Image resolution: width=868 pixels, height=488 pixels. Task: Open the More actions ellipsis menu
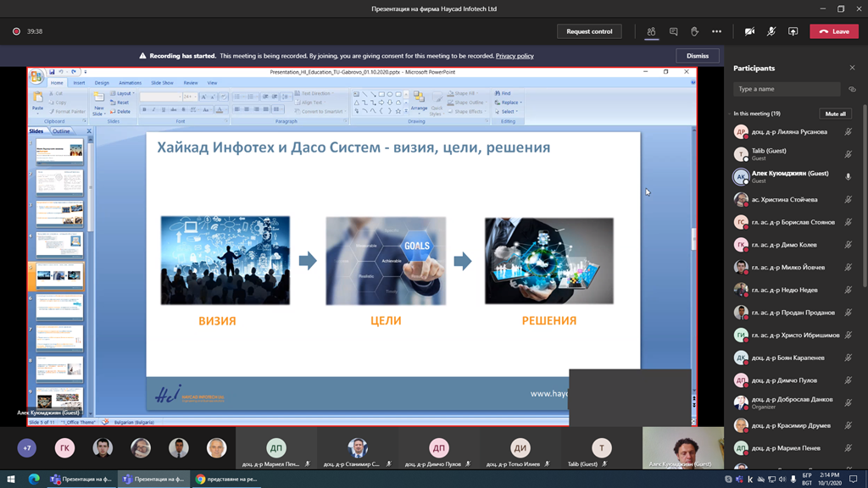[x=716, y=31]
